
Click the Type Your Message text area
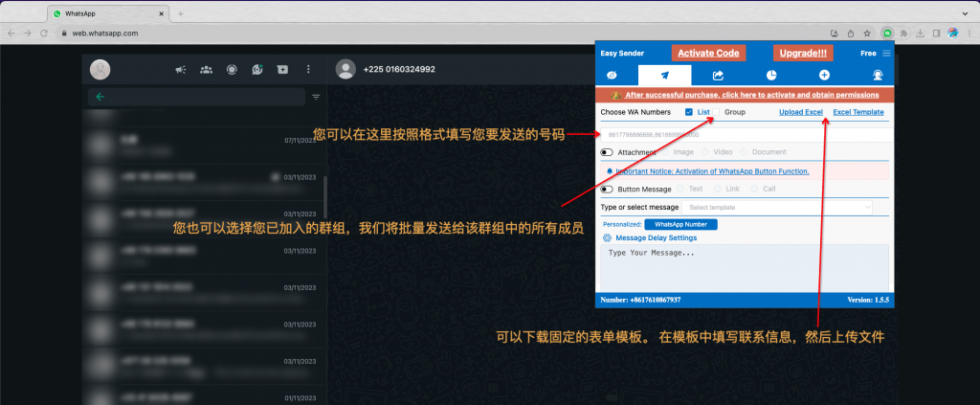744,266
